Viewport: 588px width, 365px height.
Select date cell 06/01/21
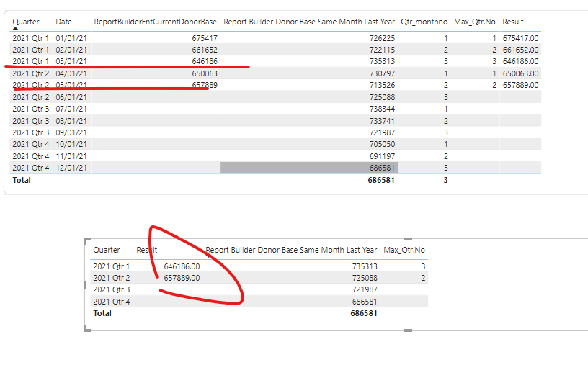pyautogui.click(x=71, y=97)
